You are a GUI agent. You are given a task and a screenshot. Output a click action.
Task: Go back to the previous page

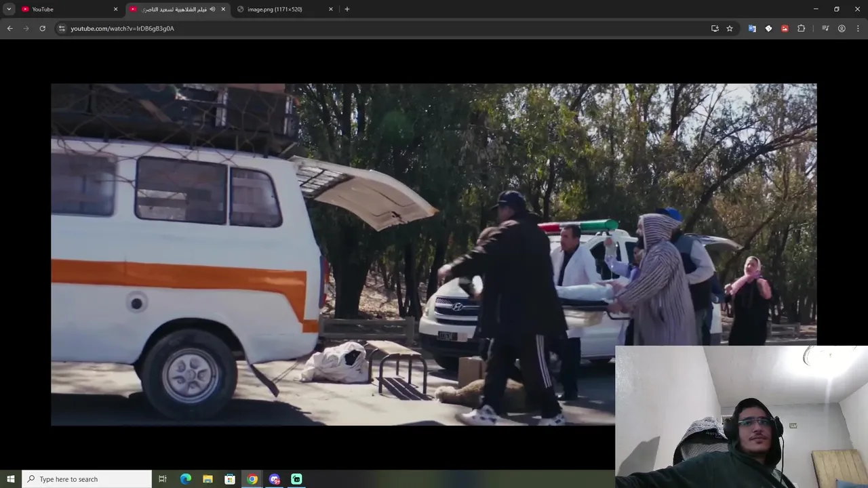point(9,28)
